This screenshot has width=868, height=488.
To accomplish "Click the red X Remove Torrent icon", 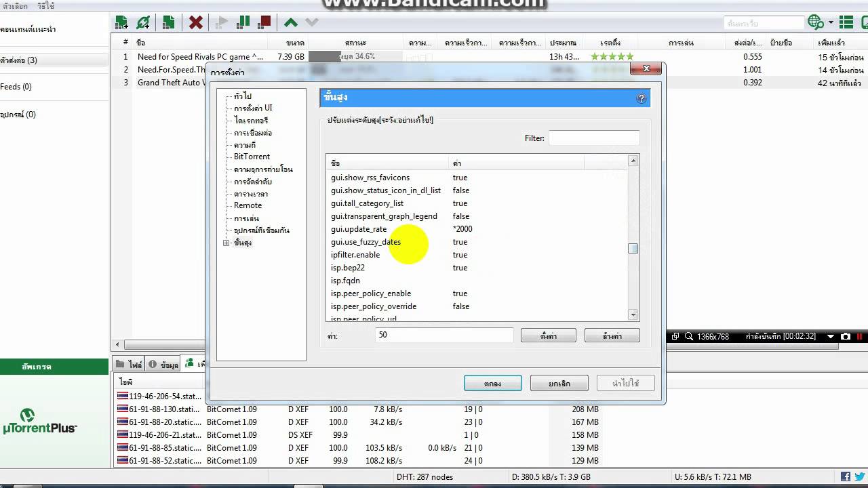I will click(196, 23).
